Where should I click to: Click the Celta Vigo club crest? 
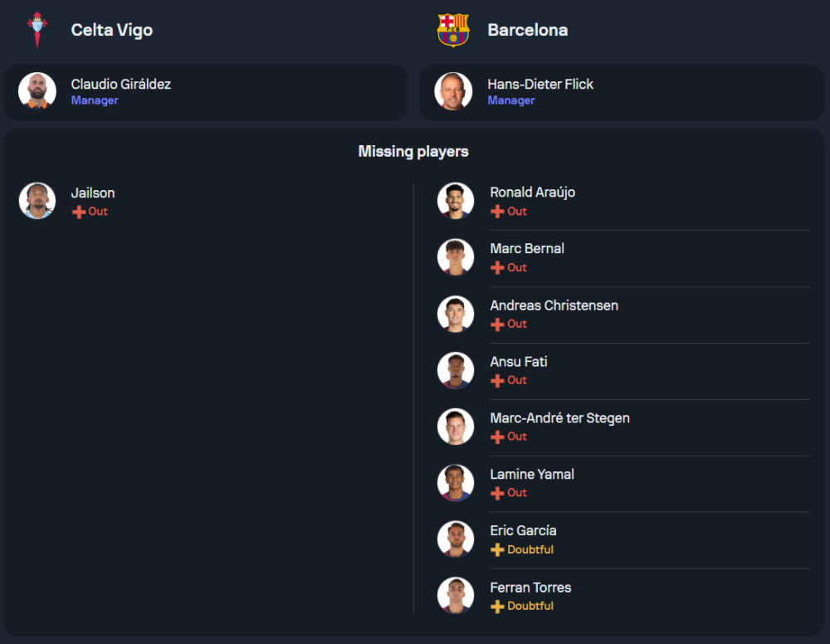(37, 30)
